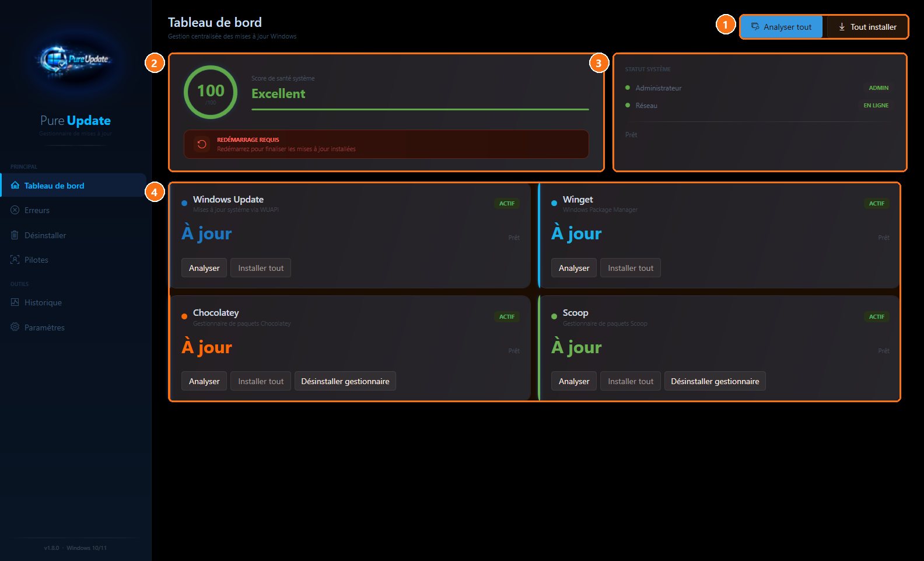Click the Analyser tout button
Image resolution: width=924 pixels, height=561 pixels.
(x=781, y=27)
